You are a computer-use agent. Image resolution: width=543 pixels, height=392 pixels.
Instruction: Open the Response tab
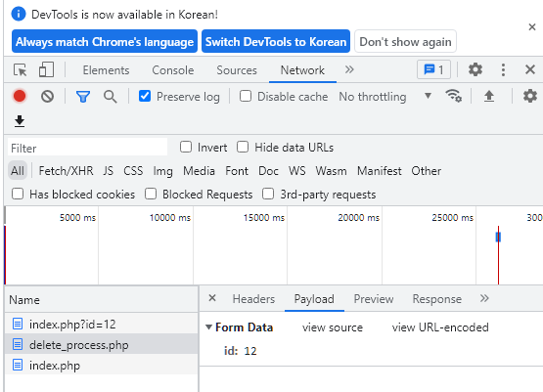coord(437,299)
